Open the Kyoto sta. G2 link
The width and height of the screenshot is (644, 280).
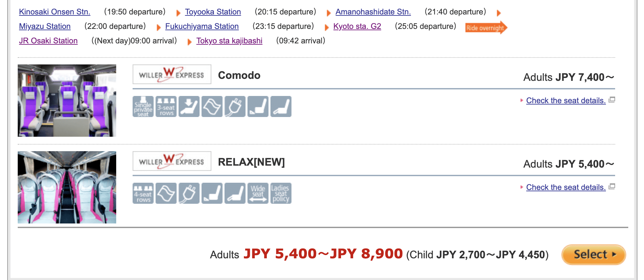357,26
